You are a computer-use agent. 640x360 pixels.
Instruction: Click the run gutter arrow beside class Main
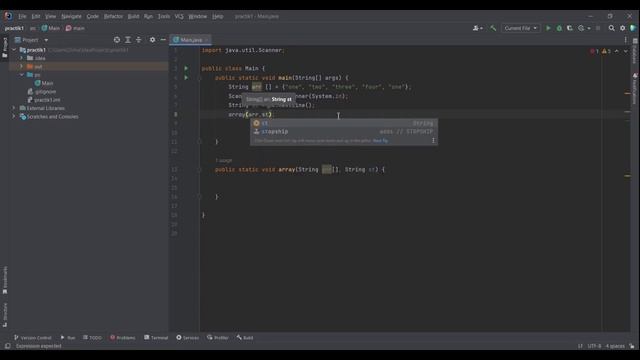click(186, 68)
